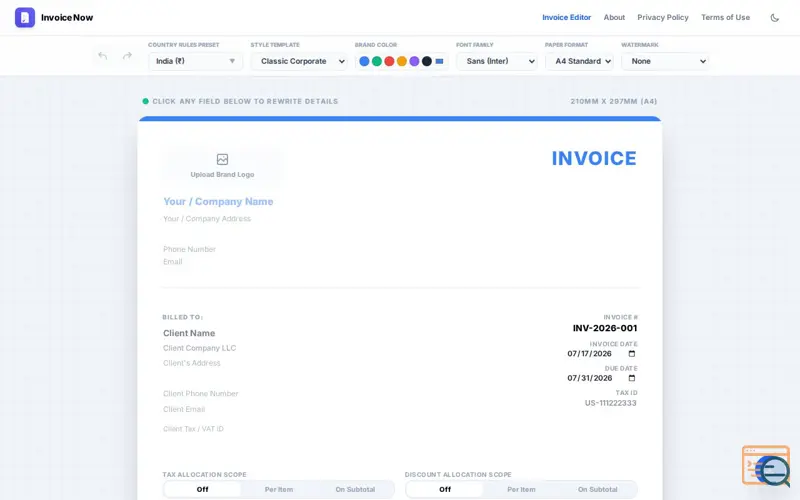
Task: Open the Style Template dropdown
Action: 299,61
